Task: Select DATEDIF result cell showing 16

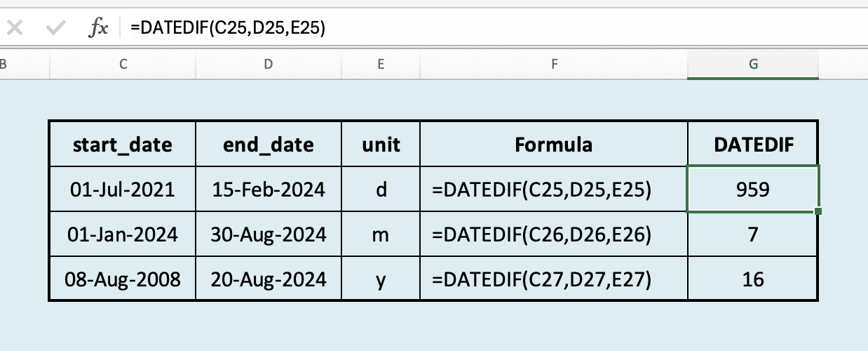Action: pyautogui.click(x=754, y=279)
